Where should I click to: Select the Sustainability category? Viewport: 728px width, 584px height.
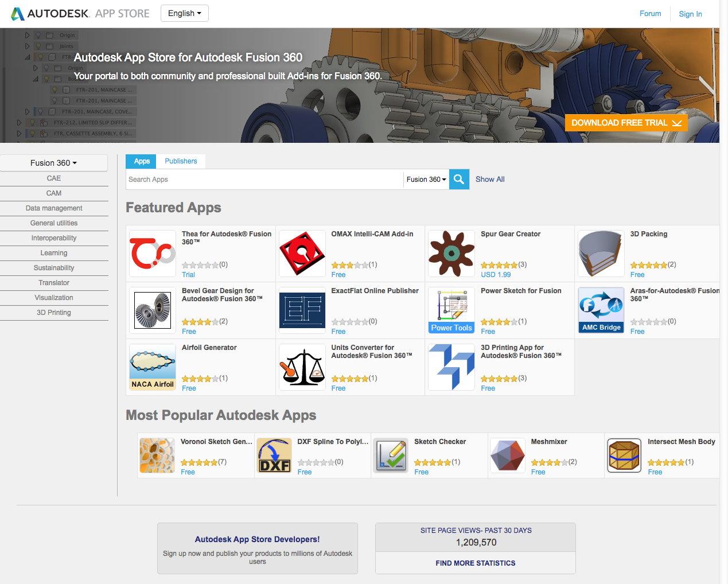(x=54, y=268)
